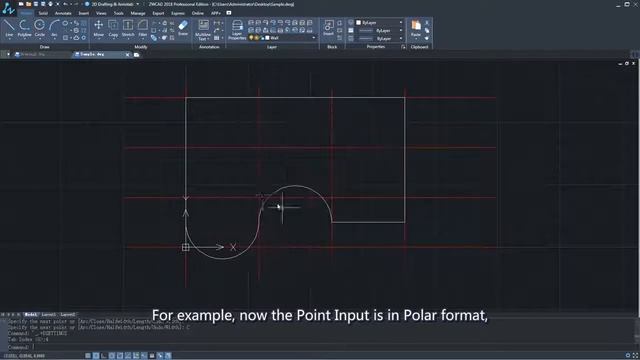Select the Arc tool

coord(54,29)
